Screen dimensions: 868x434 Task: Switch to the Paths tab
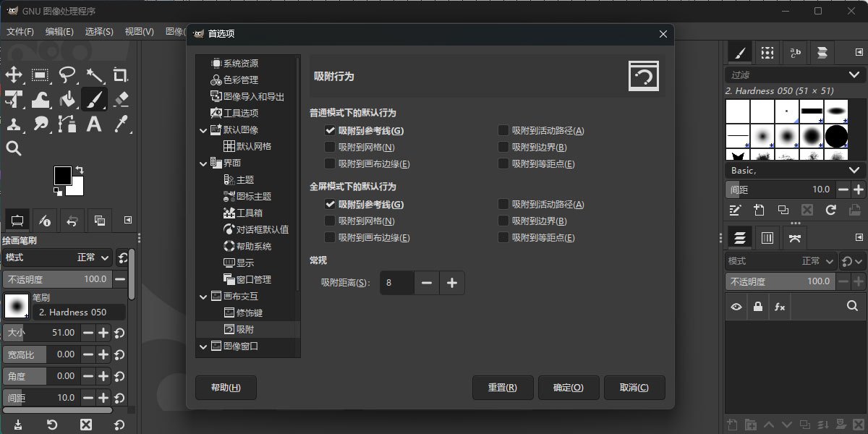(796, 237)
